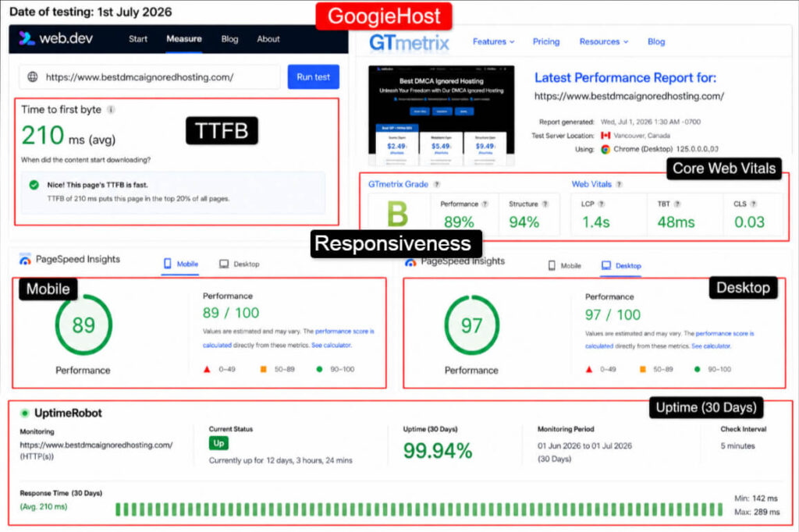Select the Mobile tab in left PageSpeed panel
Screen dimensions: 799x532
180,264
